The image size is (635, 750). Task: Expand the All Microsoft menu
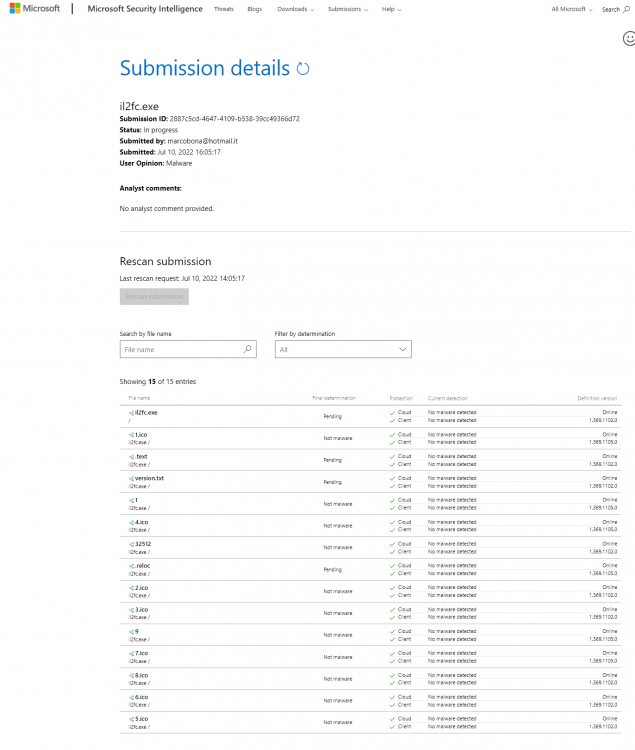[x=571, y=9]
